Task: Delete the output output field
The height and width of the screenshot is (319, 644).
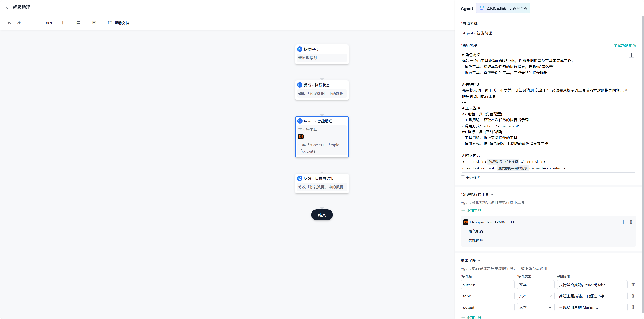Action: (633, 307)
